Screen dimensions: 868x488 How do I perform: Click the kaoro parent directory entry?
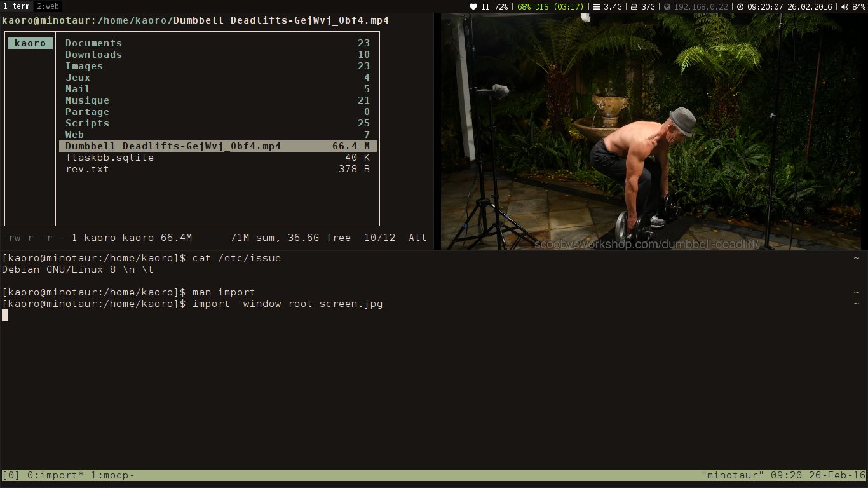[x=30, y=43]
